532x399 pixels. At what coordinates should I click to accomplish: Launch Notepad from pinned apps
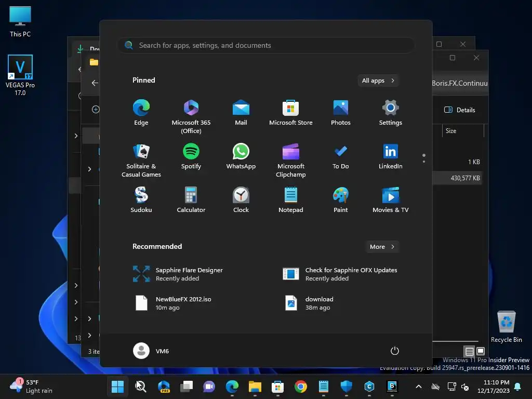pos(291,200)
